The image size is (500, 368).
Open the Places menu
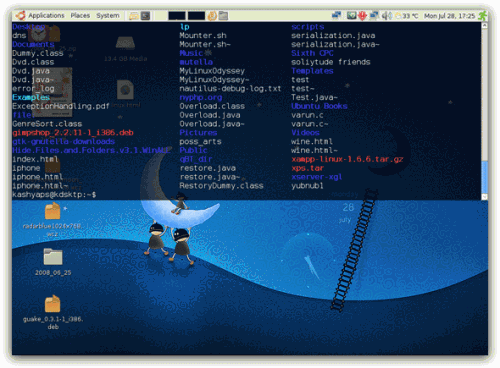pyautogui.click(x=80, y=15)
